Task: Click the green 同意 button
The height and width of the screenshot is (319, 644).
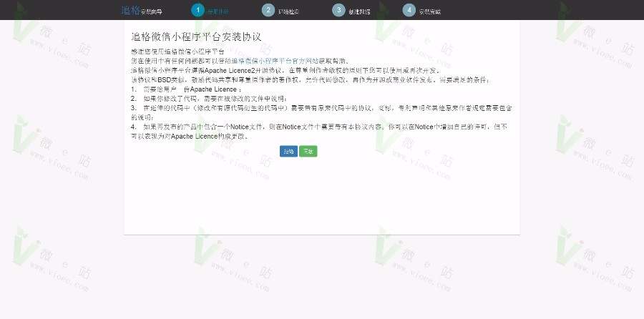Action: 308,151
